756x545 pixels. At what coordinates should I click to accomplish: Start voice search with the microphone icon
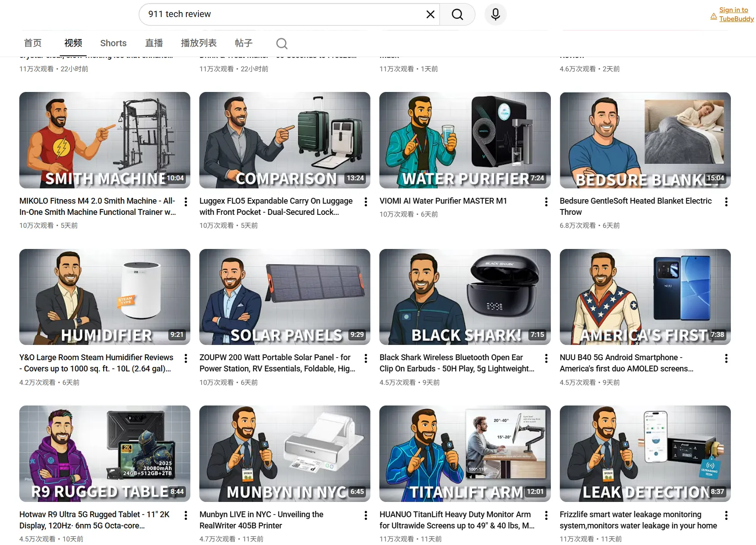pyautogui.click(x=495, y=14)
